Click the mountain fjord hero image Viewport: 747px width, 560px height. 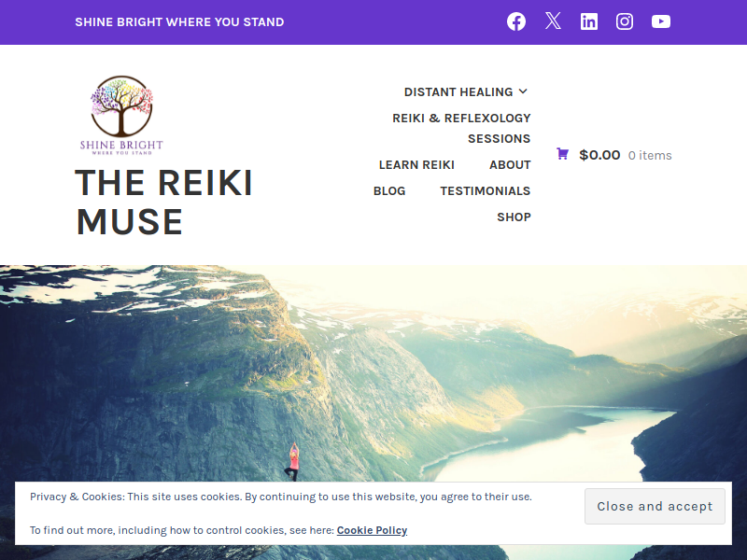373,373
